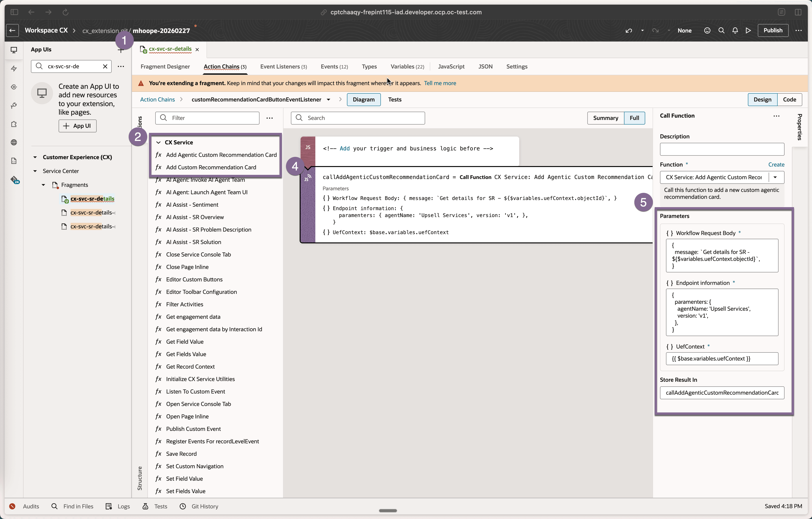Open the Structure vertical tab

click(x=140, y=478)
